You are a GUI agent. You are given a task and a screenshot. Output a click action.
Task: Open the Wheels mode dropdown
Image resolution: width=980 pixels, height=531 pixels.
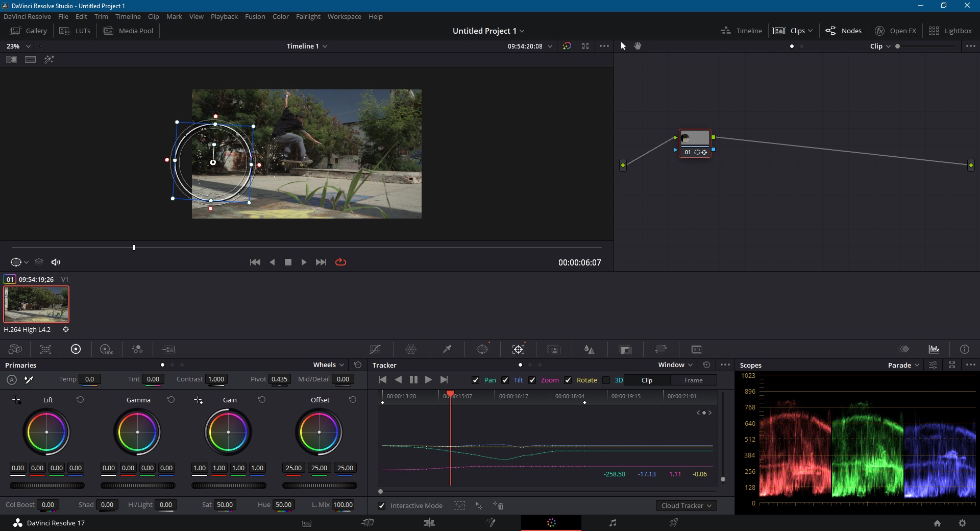(x=329, y=365)
